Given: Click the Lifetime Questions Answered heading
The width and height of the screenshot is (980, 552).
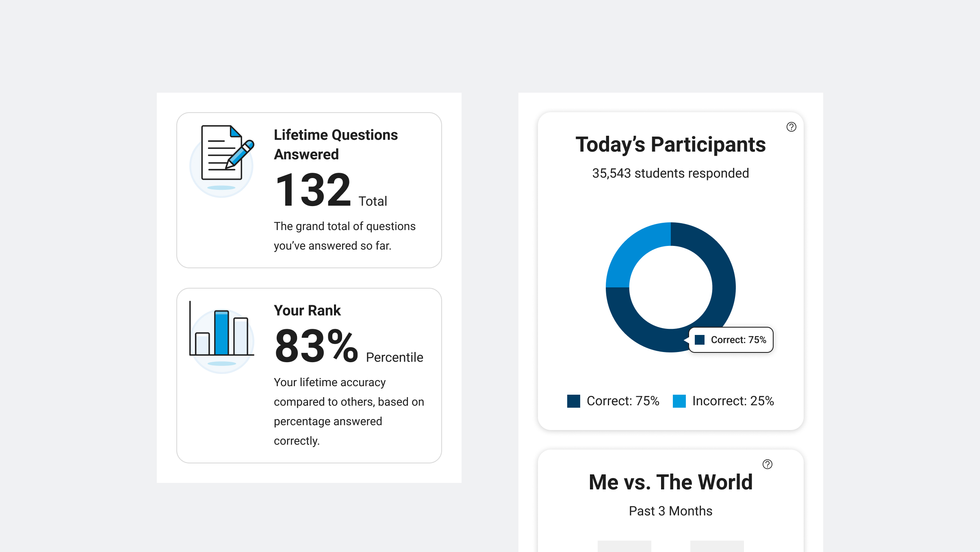Looking at the screenshot, I should (336, 144).
